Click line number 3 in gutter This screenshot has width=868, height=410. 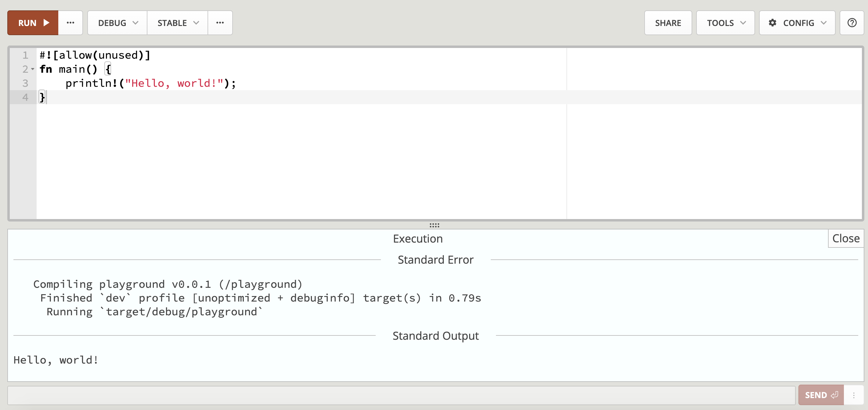point(25,83)
